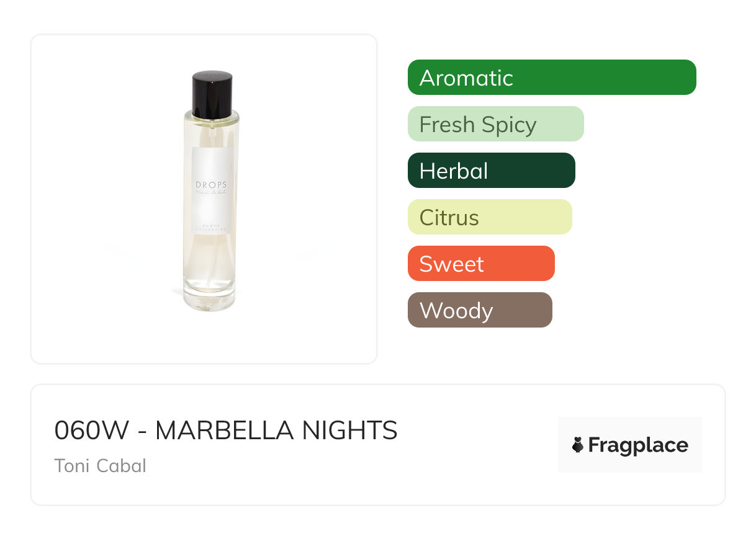Image resolution: width=756 pixels, height=536 pixels.
Task: Click the black cap of the bottle
Action: [x=212, y=93]
